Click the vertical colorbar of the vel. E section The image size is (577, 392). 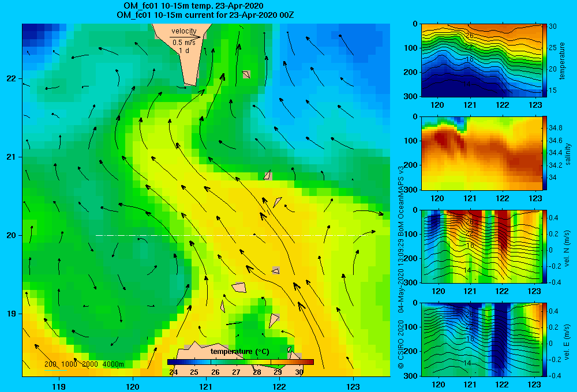tap(545, 340)
